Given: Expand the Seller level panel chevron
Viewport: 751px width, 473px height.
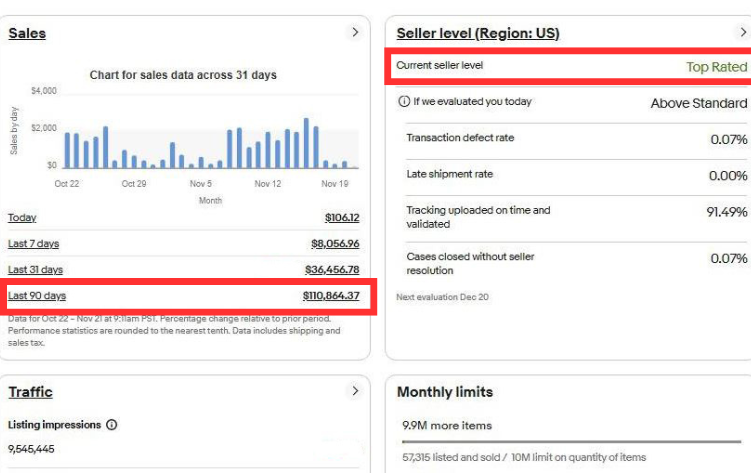Looking at the screenshot, I should pos(742,33).
